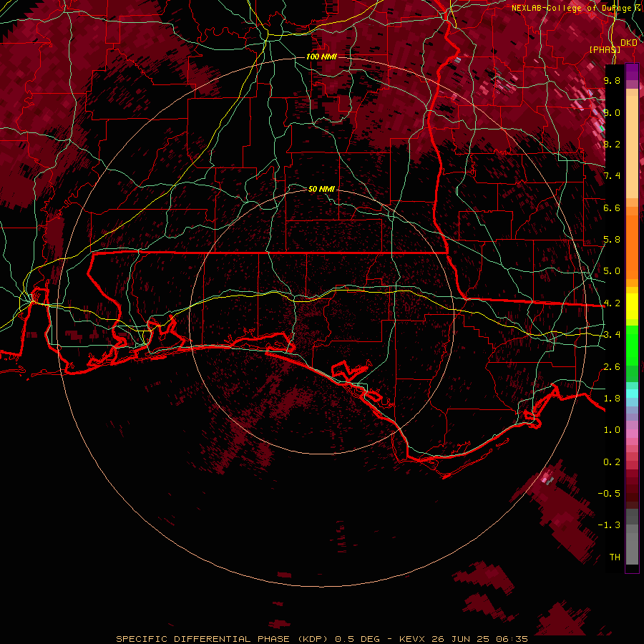
Task: Click the 8.2 value on the legend
Action: [612, 144]
